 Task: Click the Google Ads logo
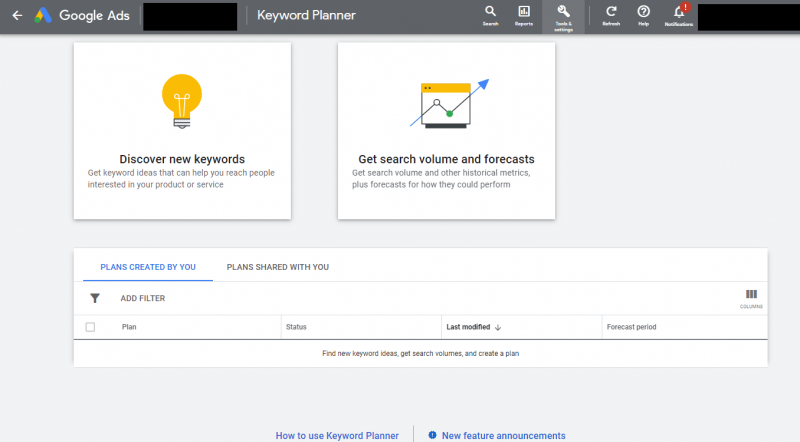pyautogui.click(x=44, y=16)
